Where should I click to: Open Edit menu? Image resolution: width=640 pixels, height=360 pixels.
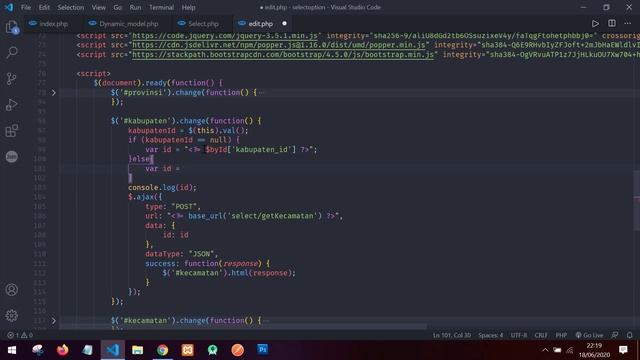(x=44, y=7)
